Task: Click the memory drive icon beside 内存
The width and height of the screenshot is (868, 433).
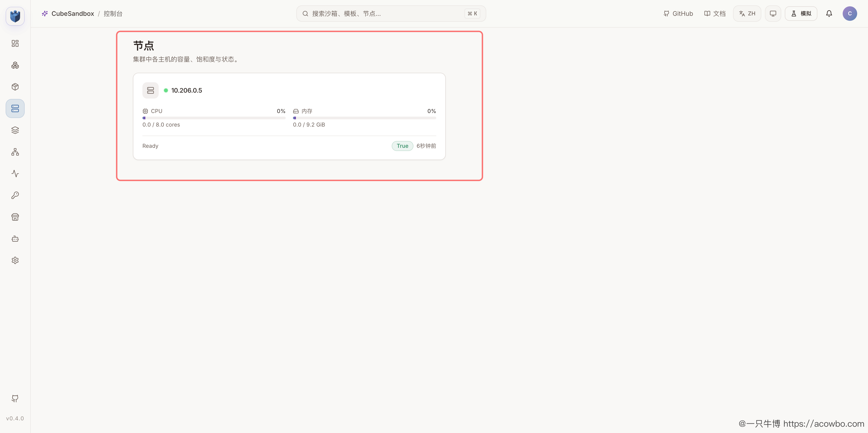Action: coord(296,111)
